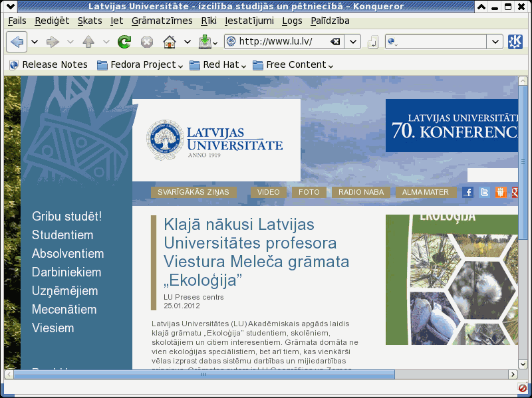Image resolution: width=532 pixels, height=398 pixels.
Task: Expand the Forward history dropdown arrow
Action: coord(70,42)
